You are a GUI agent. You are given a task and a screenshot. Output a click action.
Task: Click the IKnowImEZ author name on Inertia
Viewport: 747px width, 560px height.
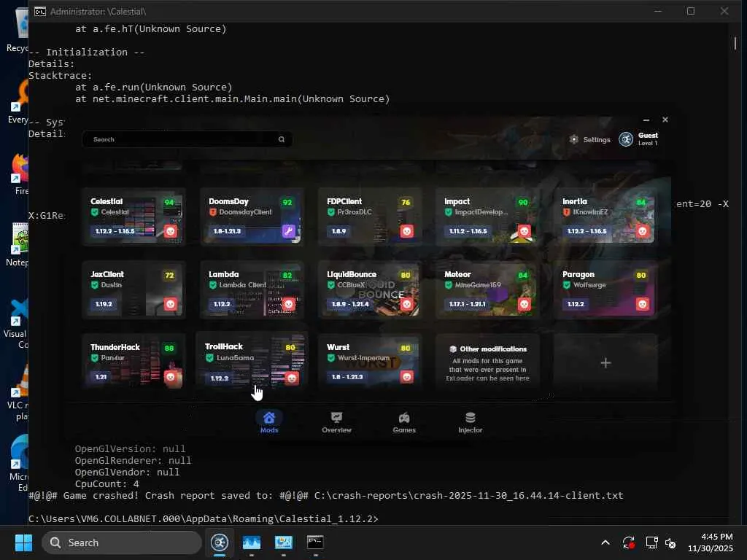click(589, 212)
